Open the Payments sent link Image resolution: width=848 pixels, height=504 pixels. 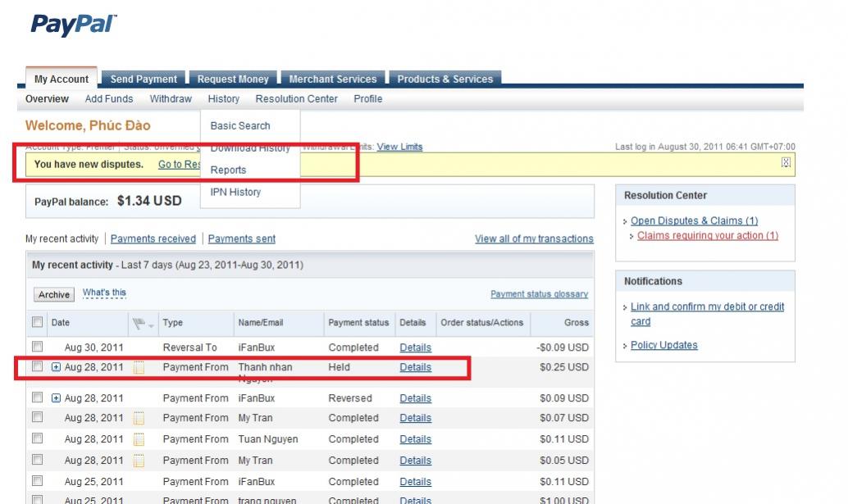coord(242,238)
